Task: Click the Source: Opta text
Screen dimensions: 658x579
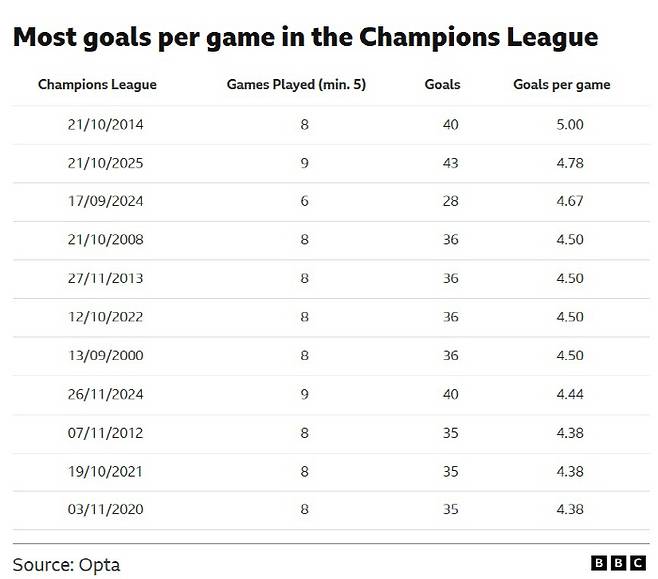Action: click(66, 564)
